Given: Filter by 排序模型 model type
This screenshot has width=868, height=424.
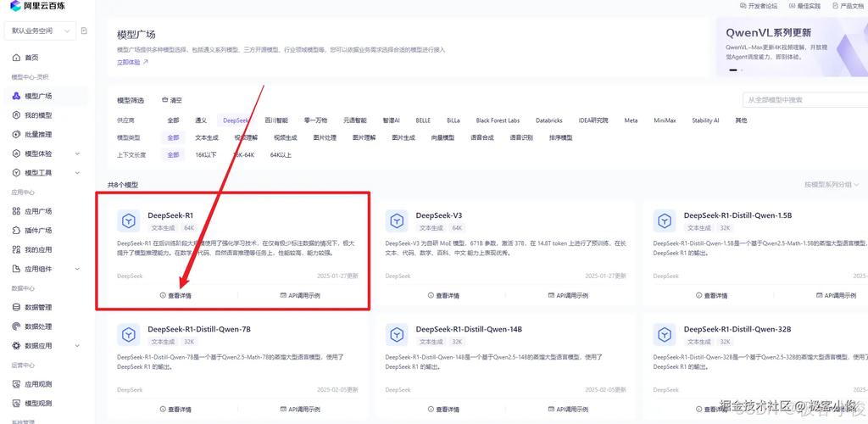Looking at the screenshot, I should (x=560, y=138).
